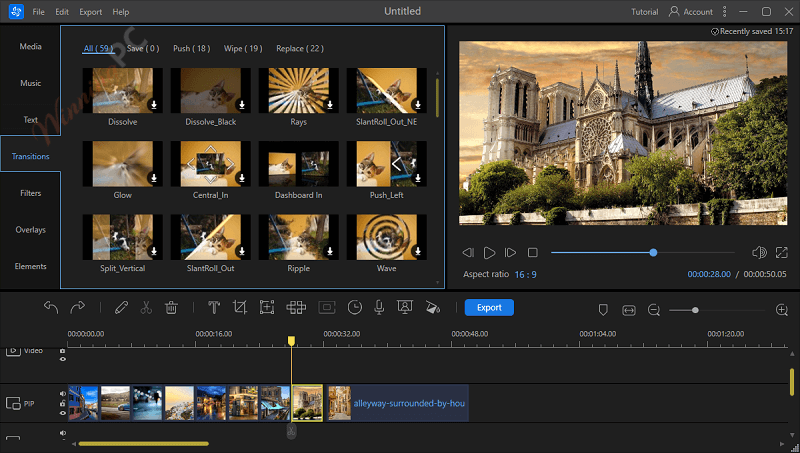Image resolution: width=800 pixels, height=453 pixels.
Task: Select the alleyway-surrounded-by-hou clip
Action: pyautogui.click(x=397, y=403)
